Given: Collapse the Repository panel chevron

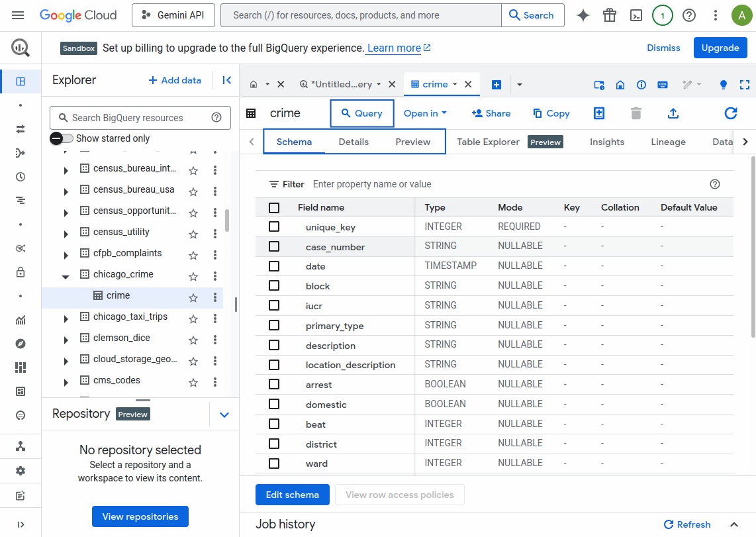Looking at the screenshot, I should pyautogui.click(x=224, y=415).
